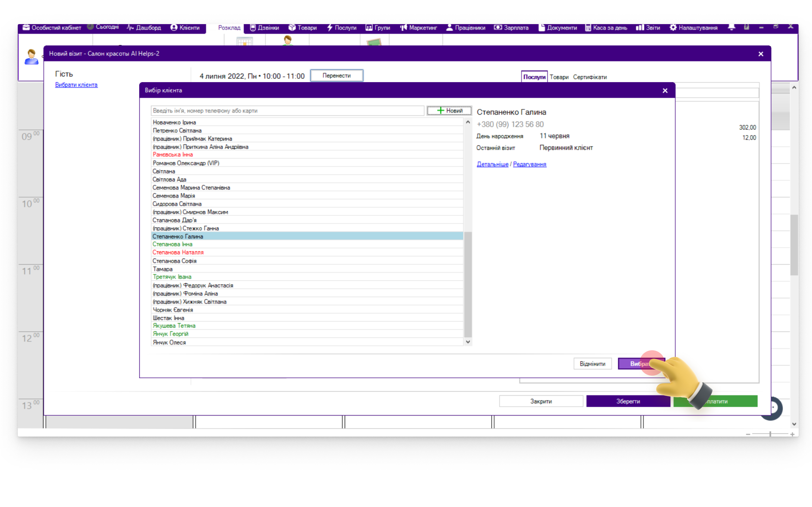Select client Степанова Софія
Screen dimensions: 812x507
point(307,261)
